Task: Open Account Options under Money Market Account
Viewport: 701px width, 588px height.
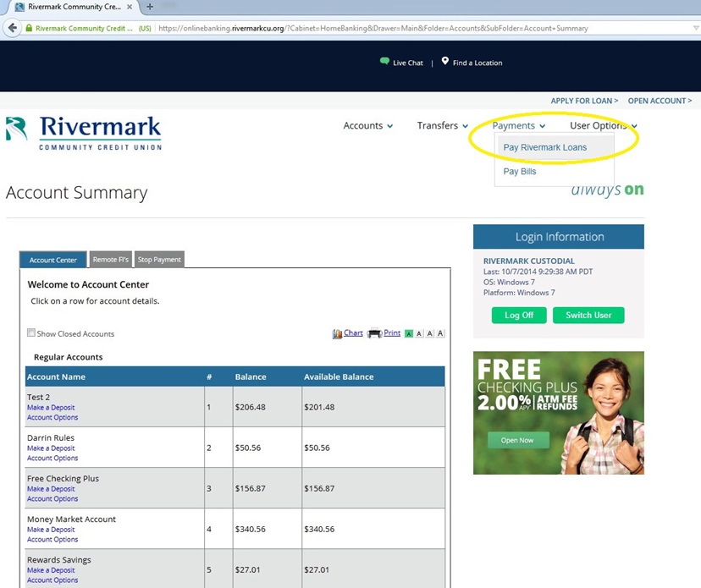Action: 52,539
